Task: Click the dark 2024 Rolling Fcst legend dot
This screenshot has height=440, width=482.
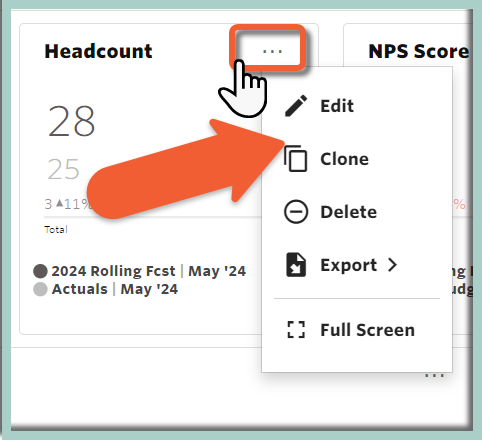Action: point(40,271)
